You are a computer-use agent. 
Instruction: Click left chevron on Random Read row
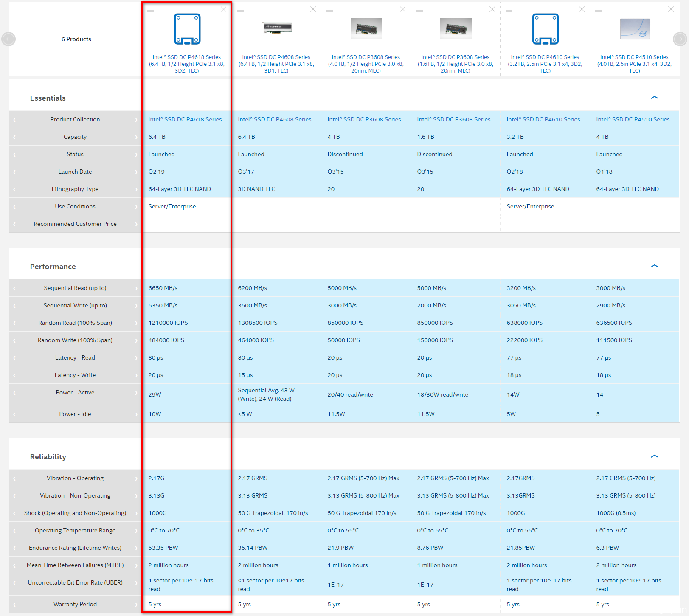tap(14, 323)
